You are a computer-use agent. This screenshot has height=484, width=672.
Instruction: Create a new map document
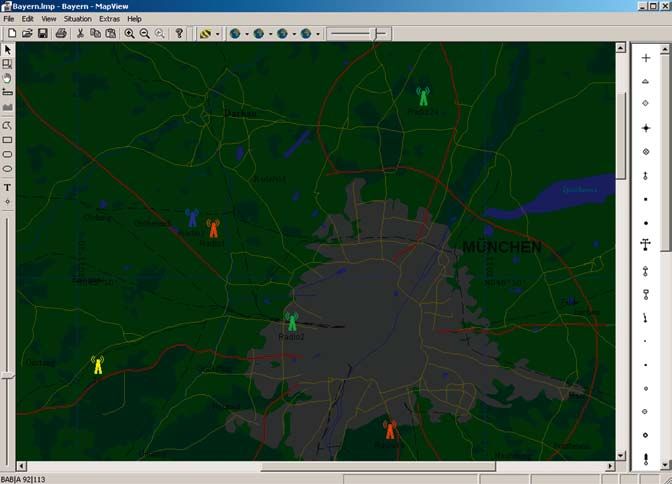pyautogui.click(x=12, y=33)
